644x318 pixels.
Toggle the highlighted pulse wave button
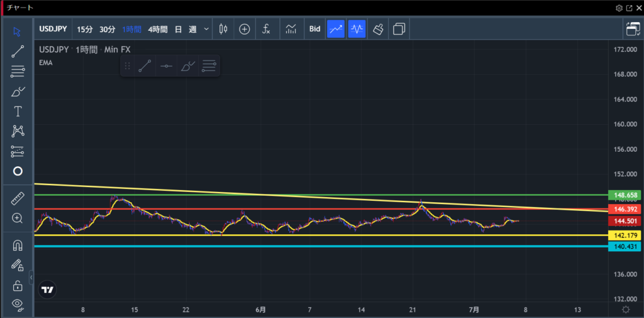click(x=357, y=29)
